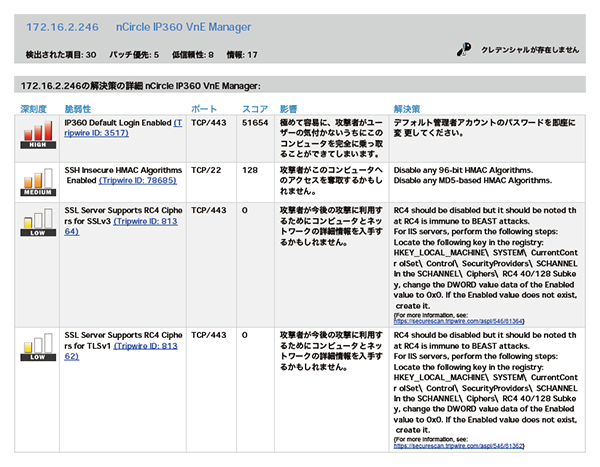Screen dimensions: 600x467
Task: Click score 0 in the SSLv3 row
Action: point(245,211)
